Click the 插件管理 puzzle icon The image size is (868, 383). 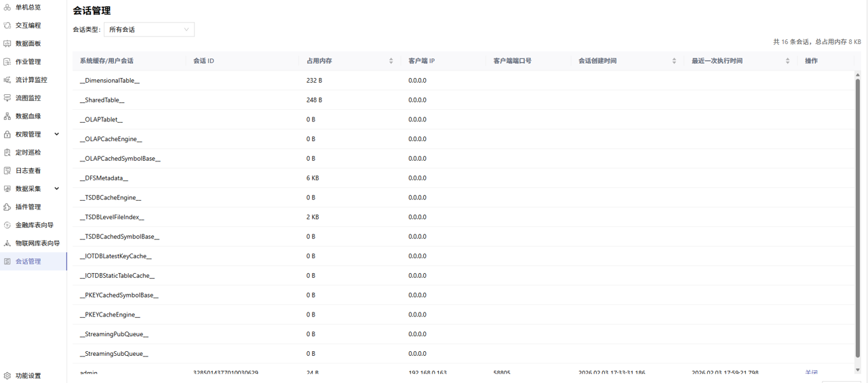pyautogui.click(x=7, y=207)
